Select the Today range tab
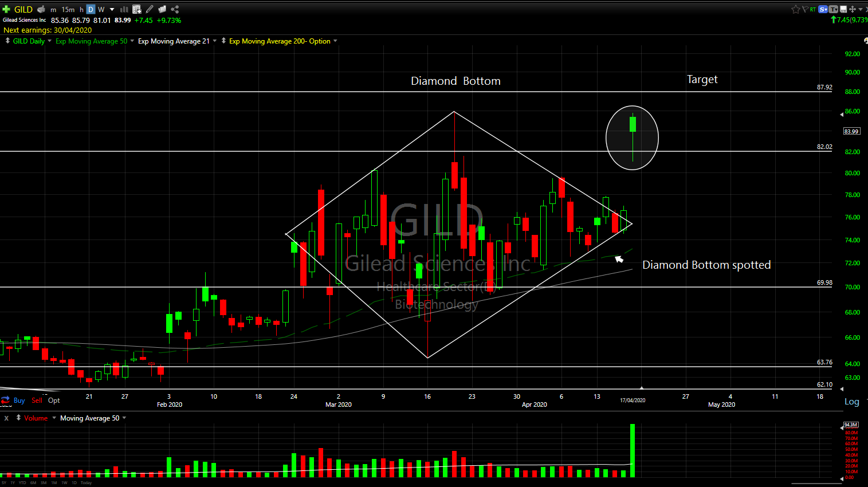The image size is (868, 487). (x=86, y=482)
